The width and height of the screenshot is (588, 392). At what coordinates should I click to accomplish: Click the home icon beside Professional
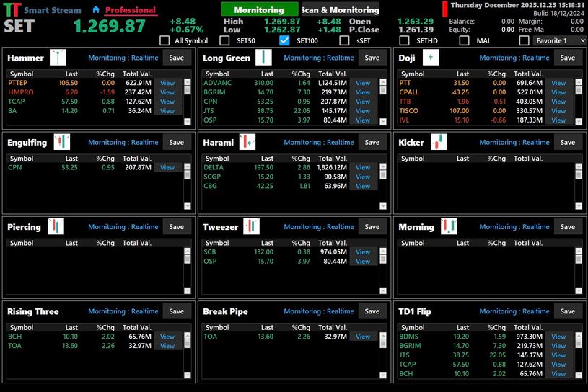point(96,10)
